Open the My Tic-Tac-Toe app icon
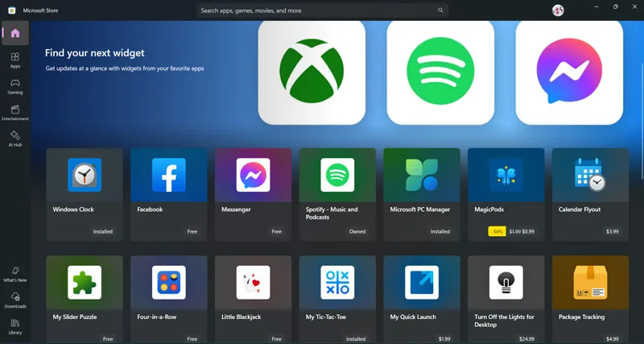Image resolution: width=644 pixels, height=344 pixels. tap(337, 282)
